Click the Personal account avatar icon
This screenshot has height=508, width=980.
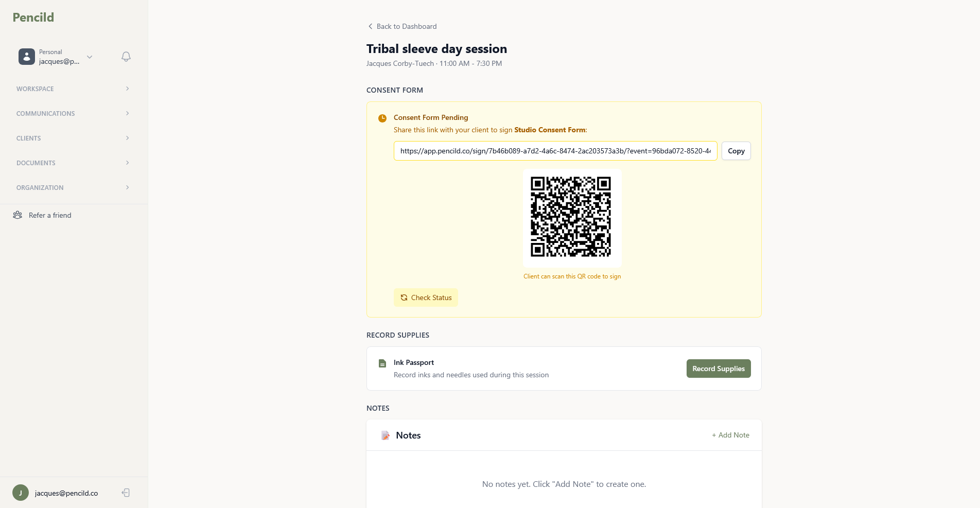point(27,57)
